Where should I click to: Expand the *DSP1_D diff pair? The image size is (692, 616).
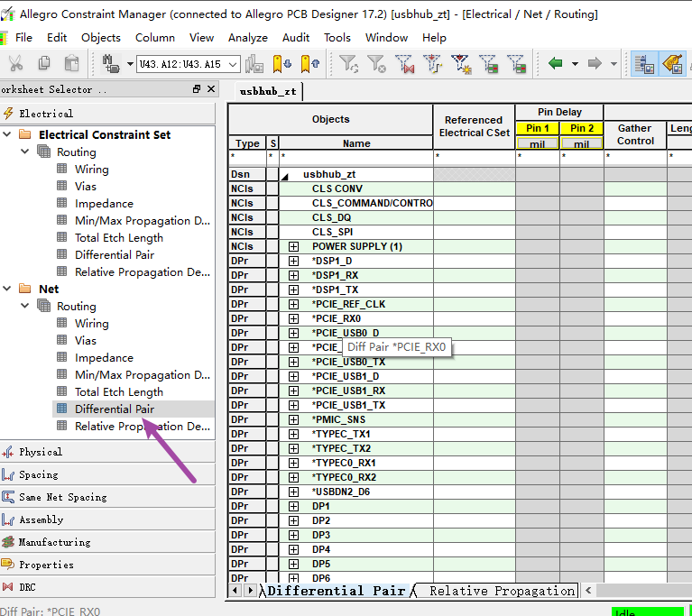(293, 262)
